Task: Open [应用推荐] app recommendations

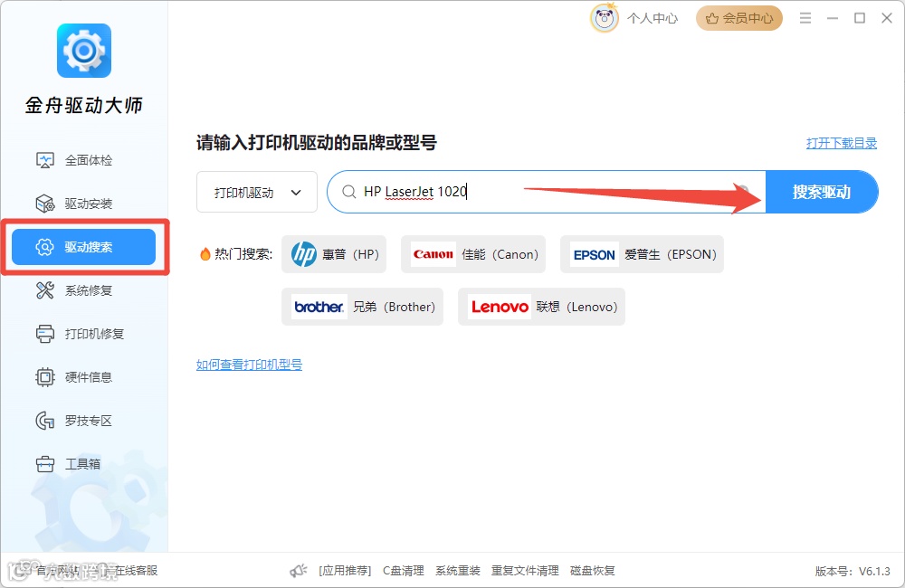Action: 345,571
